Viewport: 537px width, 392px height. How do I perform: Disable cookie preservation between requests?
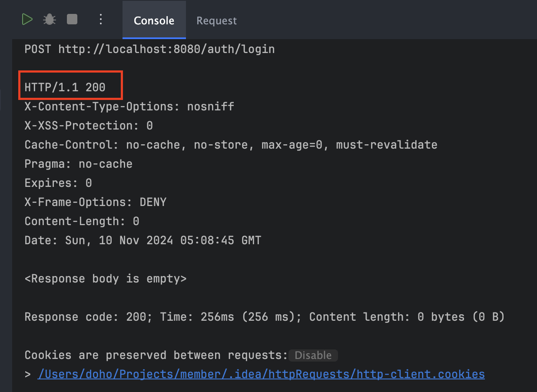click(313, 355)
